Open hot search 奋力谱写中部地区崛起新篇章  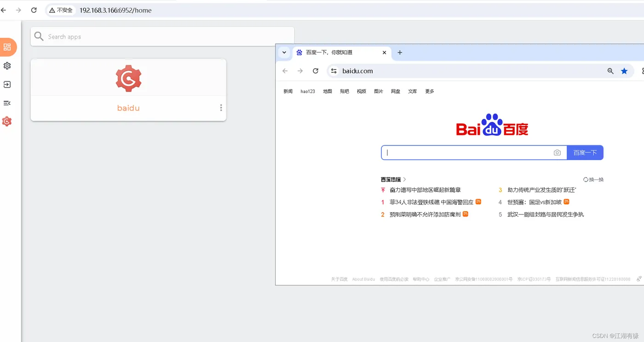[x=425, y=190]
